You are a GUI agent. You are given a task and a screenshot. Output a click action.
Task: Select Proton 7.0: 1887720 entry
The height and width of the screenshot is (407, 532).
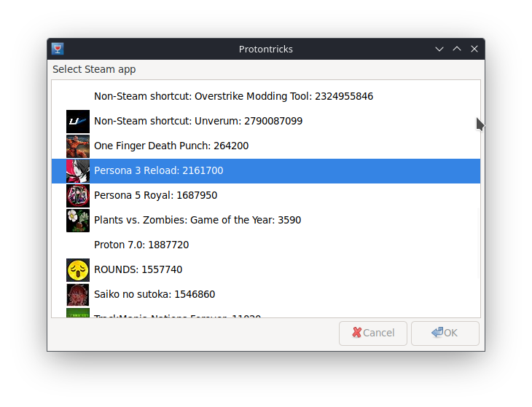266,245
